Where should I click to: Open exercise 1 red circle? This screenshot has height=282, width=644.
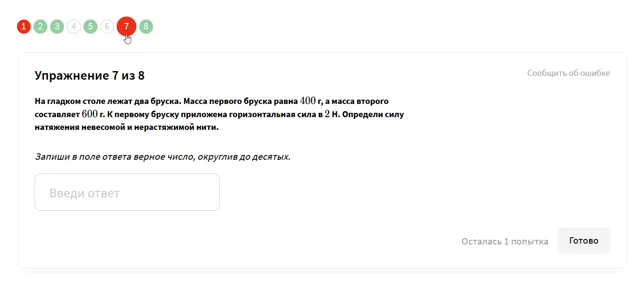tap(24, 27)
